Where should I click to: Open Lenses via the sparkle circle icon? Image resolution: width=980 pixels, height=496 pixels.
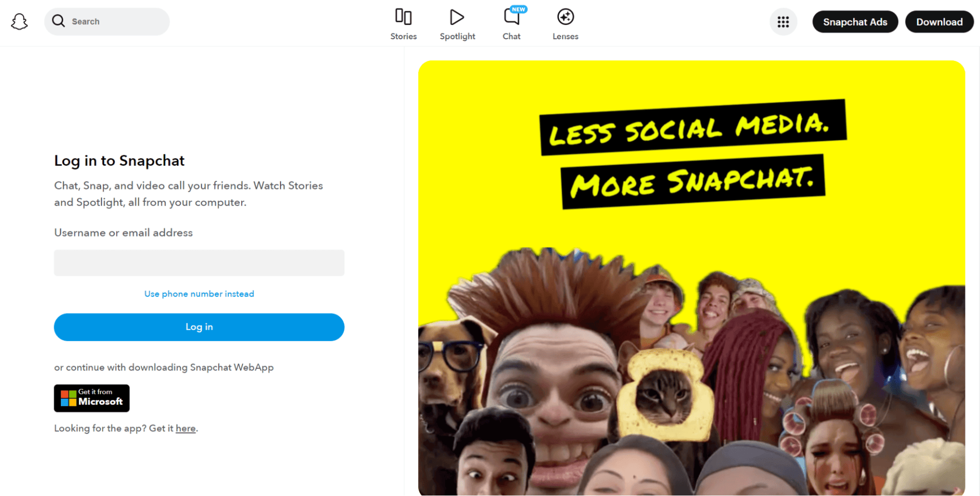coord(565,17)
